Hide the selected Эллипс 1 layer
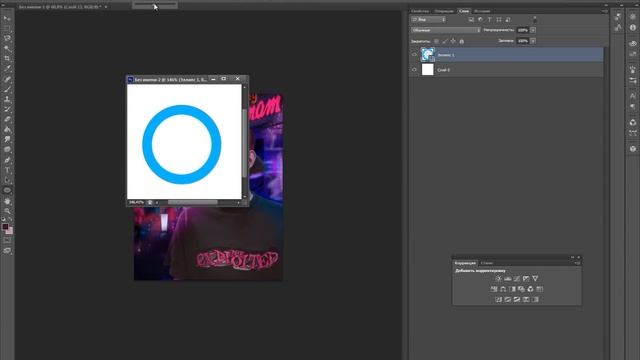 coord(414,55)
